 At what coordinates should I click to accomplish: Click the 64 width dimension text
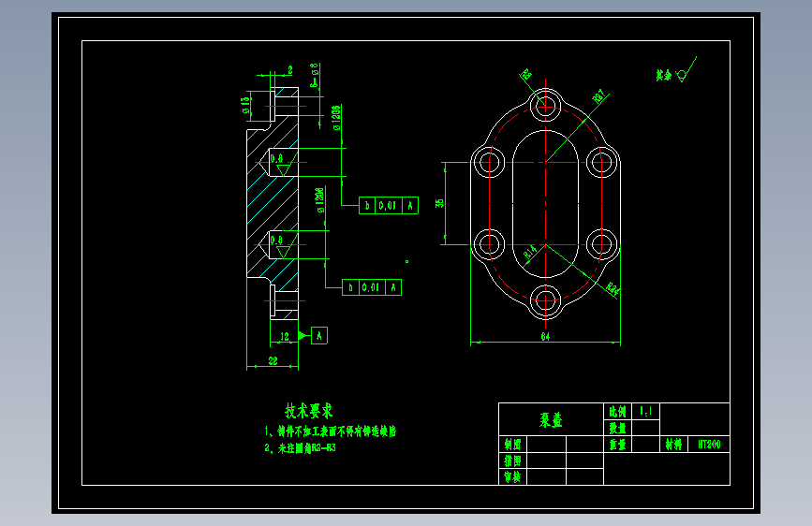point(545,337)
